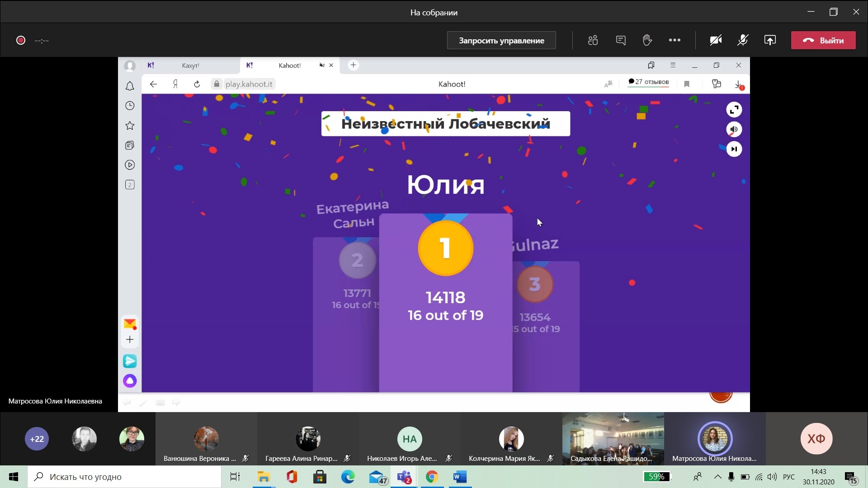This screenshot has height=488, width=868.
Task: Open bookmarks star in browser sidebar
Action: pyautogui.click(x=130, y=126)
